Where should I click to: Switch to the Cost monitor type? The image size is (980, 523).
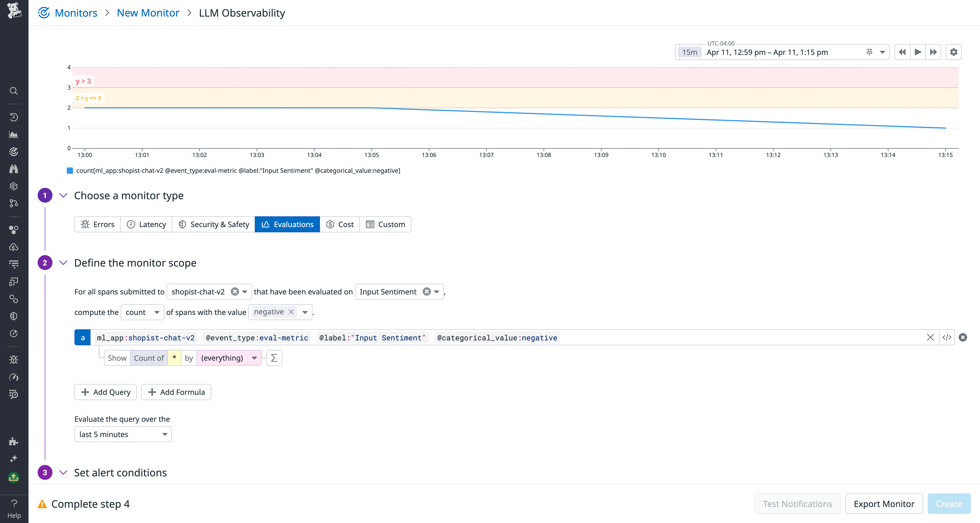[340, 224]
